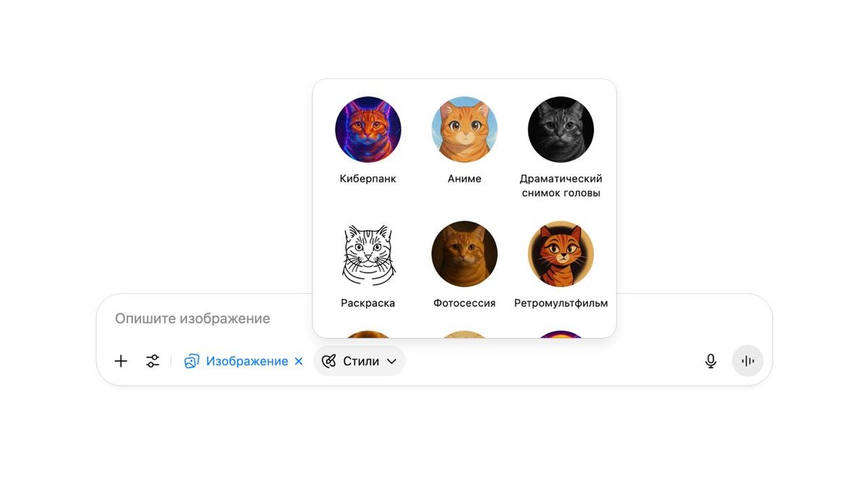Image resolution: width=868 pixels, height=484 pixels.
Task: Open the tools sliders icon
Action: (x=153, y=361)
